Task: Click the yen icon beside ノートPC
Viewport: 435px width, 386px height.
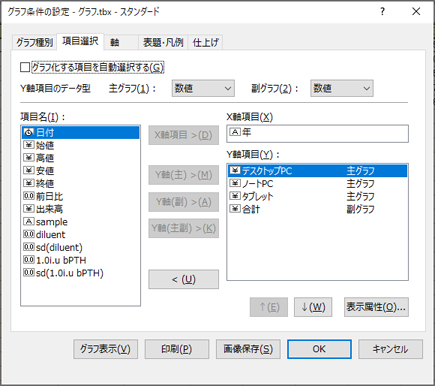Action: point(235,183)
